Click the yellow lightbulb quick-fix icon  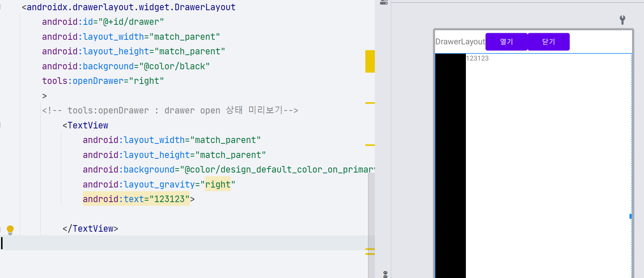(10, 230)
